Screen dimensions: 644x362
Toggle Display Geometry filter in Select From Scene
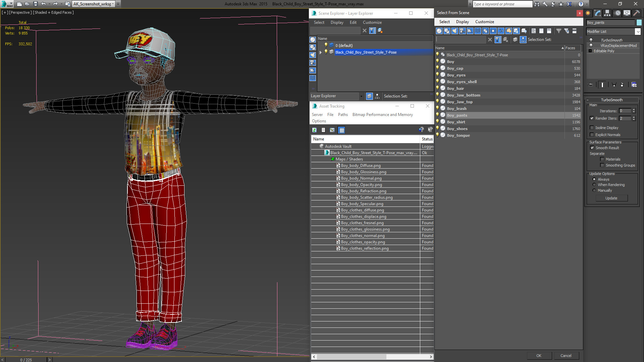pyautogui.click(x=439, y=31)
